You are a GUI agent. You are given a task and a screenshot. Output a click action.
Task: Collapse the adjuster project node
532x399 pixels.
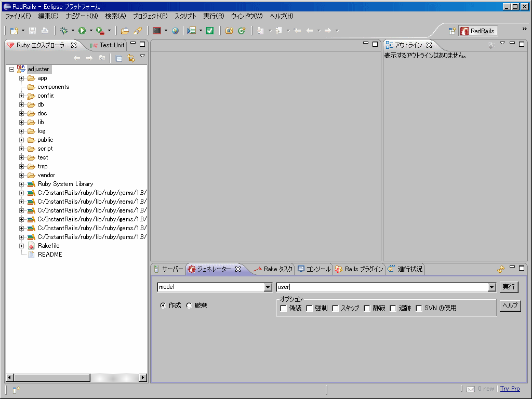pos(11,69)
